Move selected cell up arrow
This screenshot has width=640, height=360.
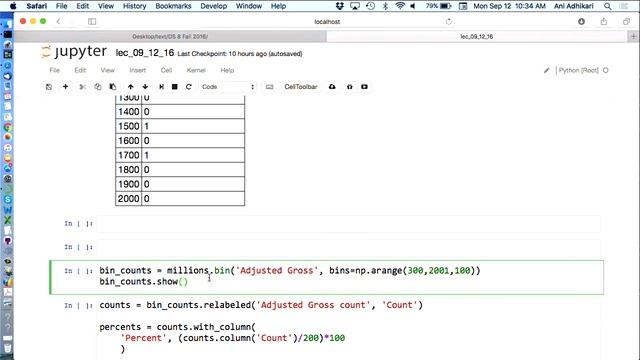pyautogui.click(x=131, y=87)
